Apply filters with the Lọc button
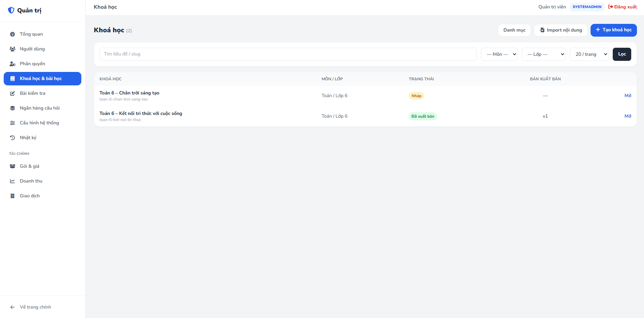 (622, 54)
